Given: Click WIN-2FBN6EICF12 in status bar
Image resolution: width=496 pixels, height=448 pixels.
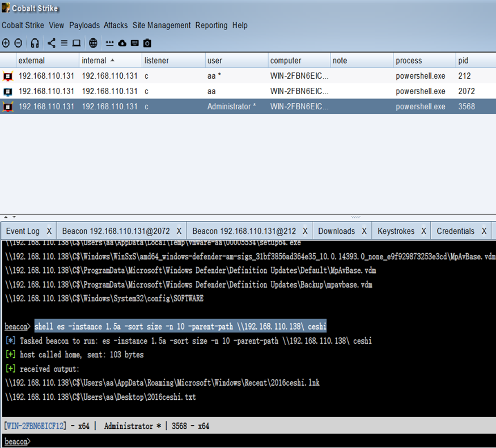Looking at the screenshot, I should click(x=35, y=426).
